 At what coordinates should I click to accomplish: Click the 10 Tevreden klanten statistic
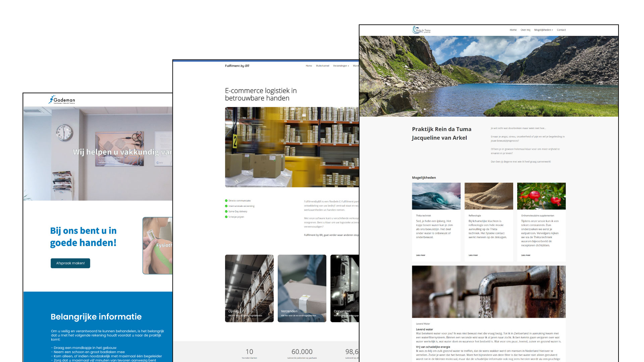click(249, 353)
